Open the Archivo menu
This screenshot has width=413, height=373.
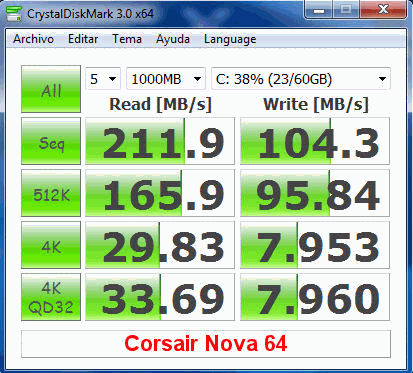pos(33,39)
